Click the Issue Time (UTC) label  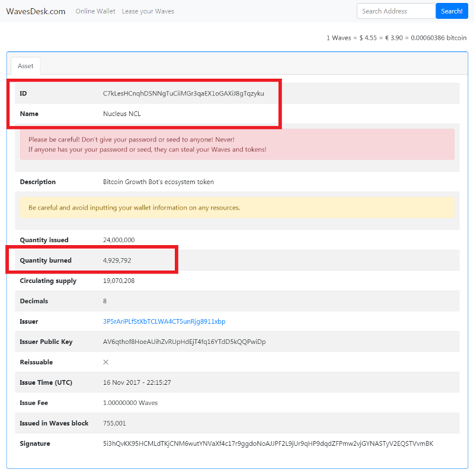(x=46, y=382)
